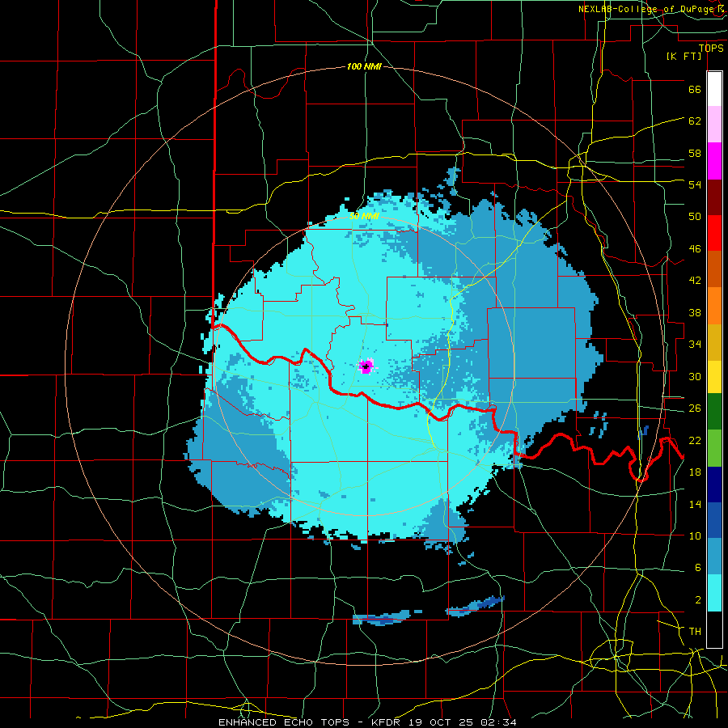
Task: Click the '14' legend value label
Action: pos(695,504)
